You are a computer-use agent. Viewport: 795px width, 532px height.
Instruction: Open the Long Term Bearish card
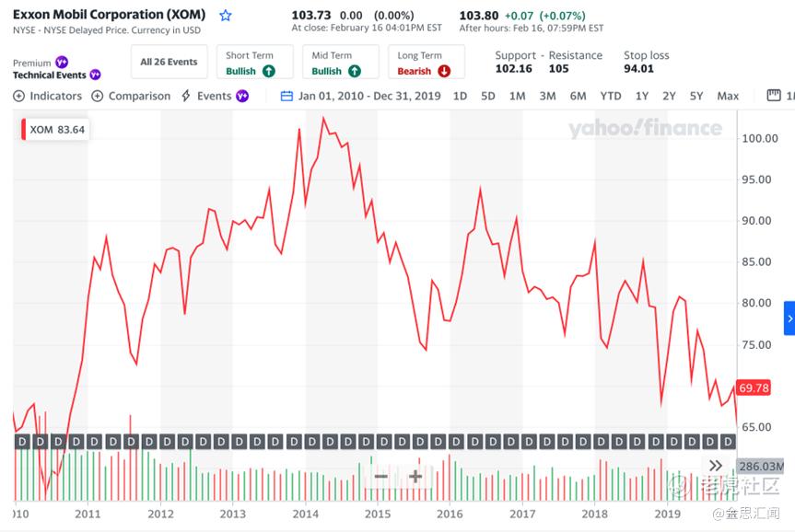coord(427,62)
